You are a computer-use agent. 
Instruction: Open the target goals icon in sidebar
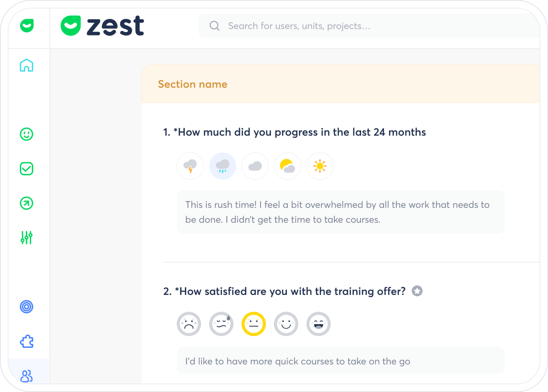pyautogui.click(x=27, y=307)
